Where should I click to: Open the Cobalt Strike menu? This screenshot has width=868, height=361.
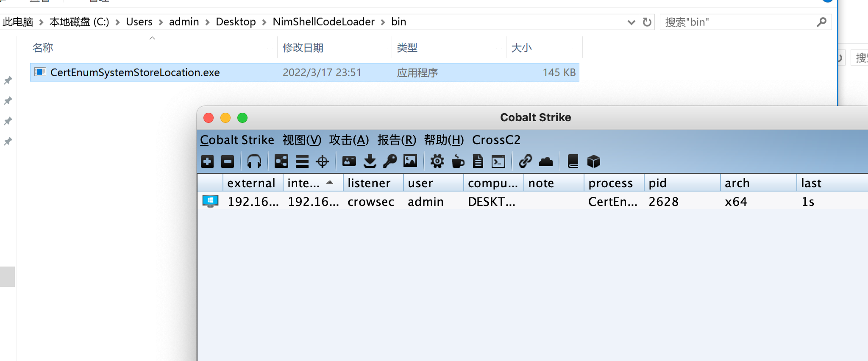pos(237,140)
